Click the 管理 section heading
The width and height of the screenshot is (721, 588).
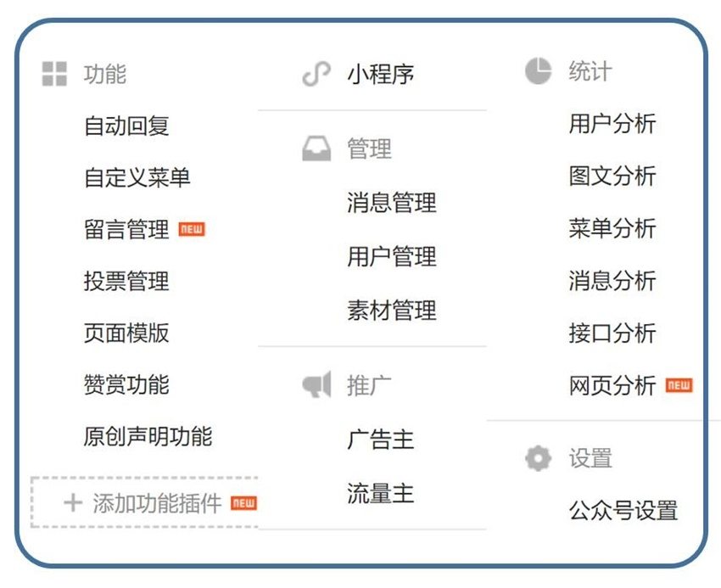tap(369, 148)
